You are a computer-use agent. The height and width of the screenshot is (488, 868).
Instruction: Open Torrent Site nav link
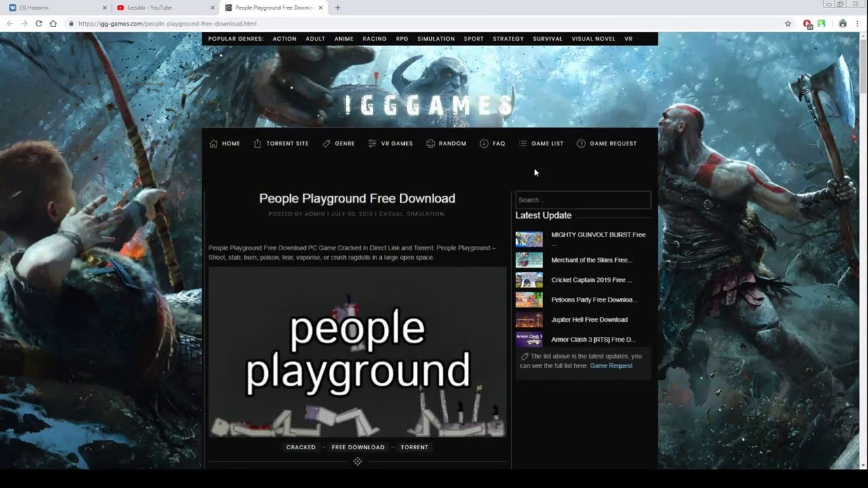[x=288, y=144]
